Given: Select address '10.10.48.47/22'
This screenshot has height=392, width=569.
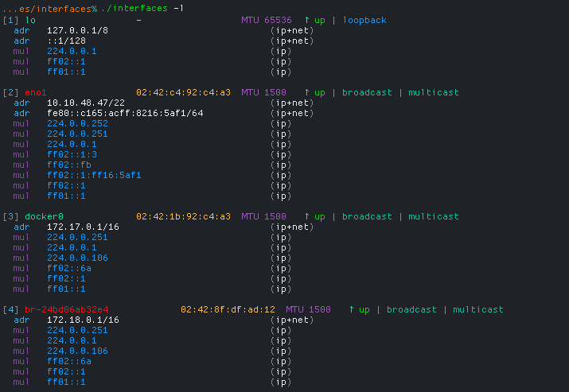Looking at the screenshot, I should [x=86, y=103].
